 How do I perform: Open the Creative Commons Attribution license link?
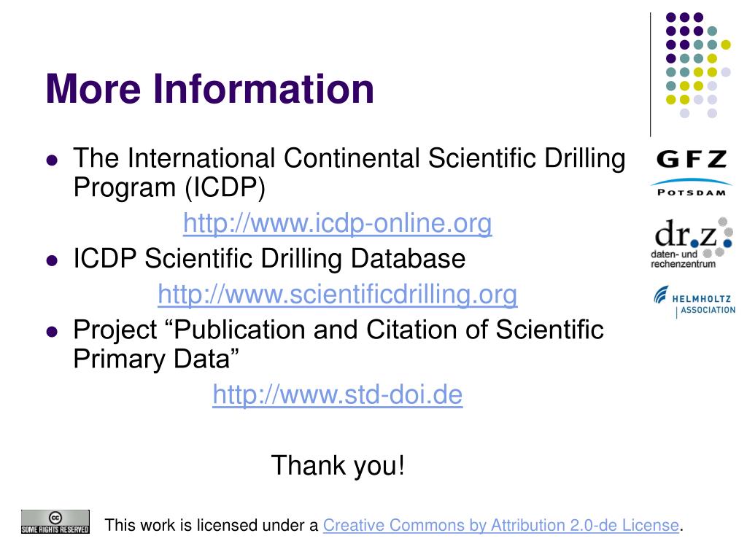[x=500, y=525]
